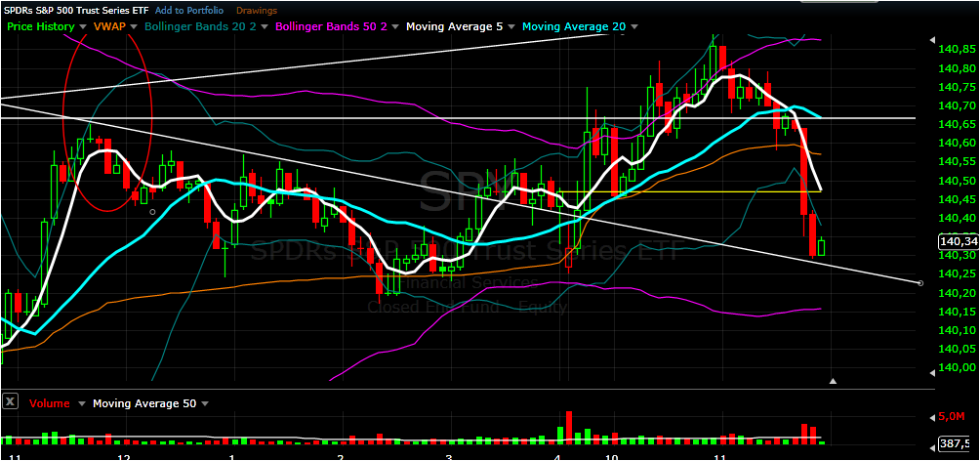The width and height of the screenshot is (980, 461).
Task: Select the Bollinger Bands 20 2 label
Action: 201,26
